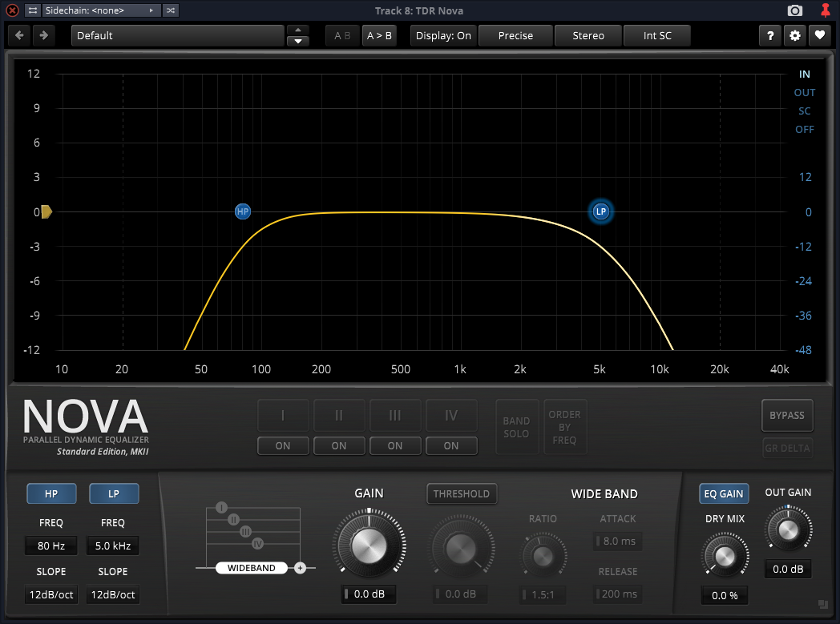
Task: Open the Precise quality dropdown
Action: pos(515,35)
